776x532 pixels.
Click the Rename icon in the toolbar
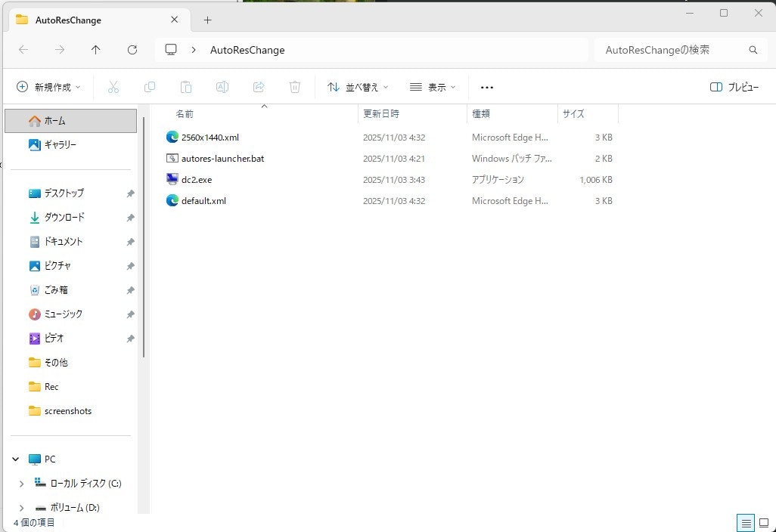222,87
